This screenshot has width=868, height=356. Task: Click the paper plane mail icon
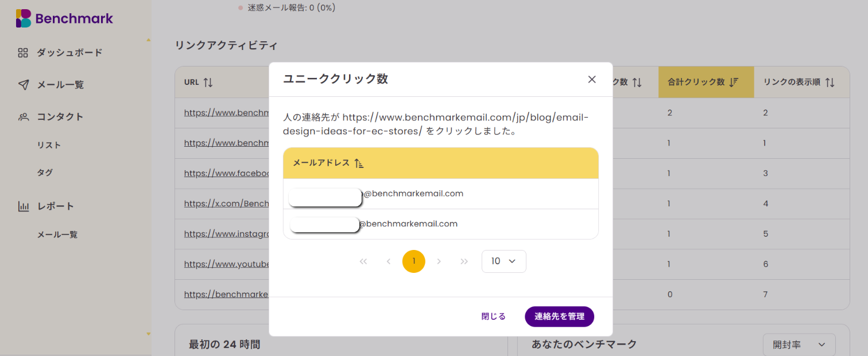click(23, 85)
